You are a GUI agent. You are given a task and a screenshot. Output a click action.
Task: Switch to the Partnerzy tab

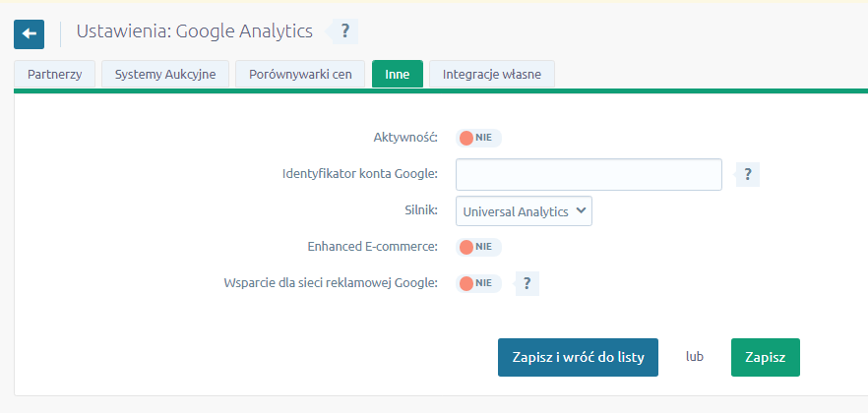pos(54,75)
